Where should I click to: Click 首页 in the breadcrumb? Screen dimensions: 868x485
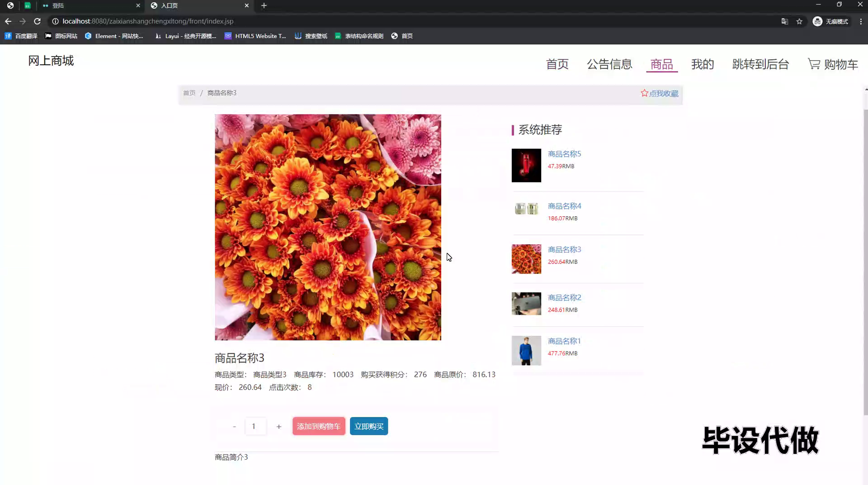189,93
